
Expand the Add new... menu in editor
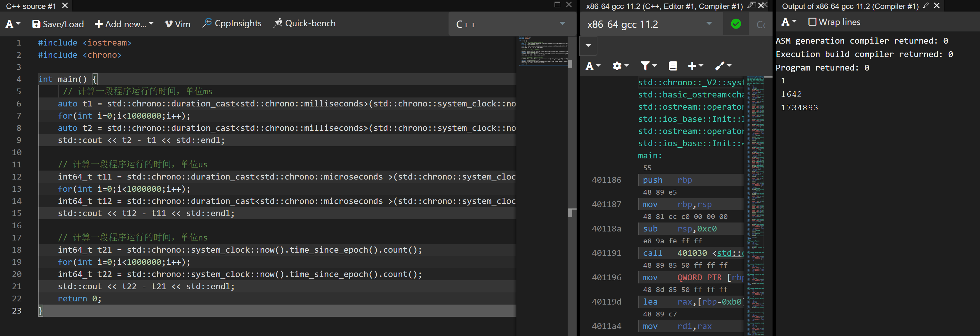[x=124, y=24]
